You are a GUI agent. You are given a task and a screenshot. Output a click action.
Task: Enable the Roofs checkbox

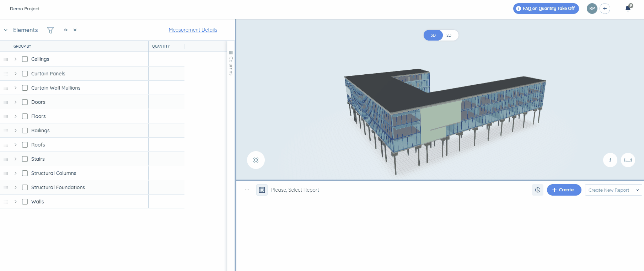pos(25,145)
